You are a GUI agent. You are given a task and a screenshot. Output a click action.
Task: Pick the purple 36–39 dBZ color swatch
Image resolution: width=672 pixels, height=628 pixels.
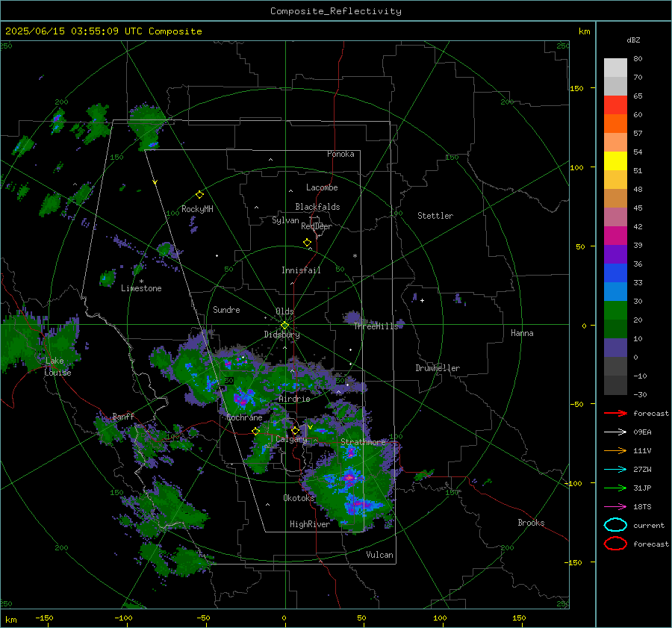tap(615, 254)
